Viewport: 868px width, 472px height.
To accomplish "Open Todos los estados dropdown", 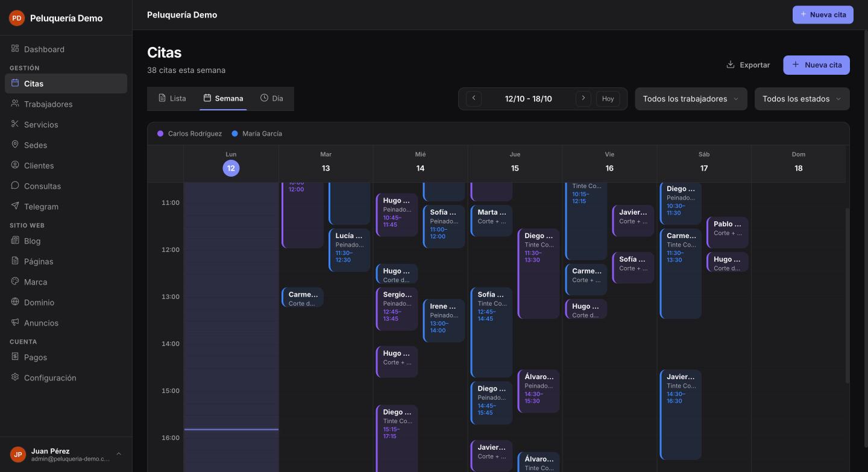I will (802, 99).
